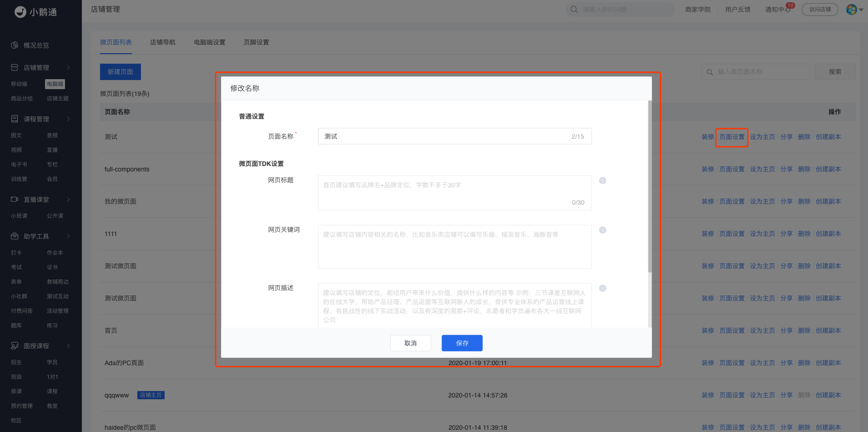Click the 直播课堂 camera icon in sidebar
This screenshot has width=868, height=432.
pyautogui.click(x=15, y=200)
